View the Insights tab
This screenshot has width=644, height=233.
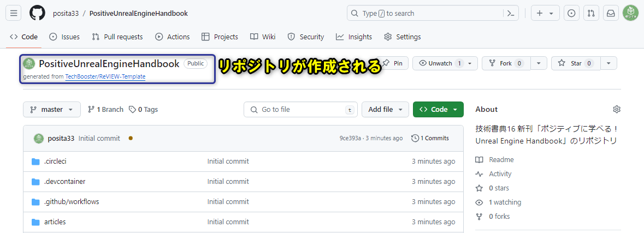354,37
